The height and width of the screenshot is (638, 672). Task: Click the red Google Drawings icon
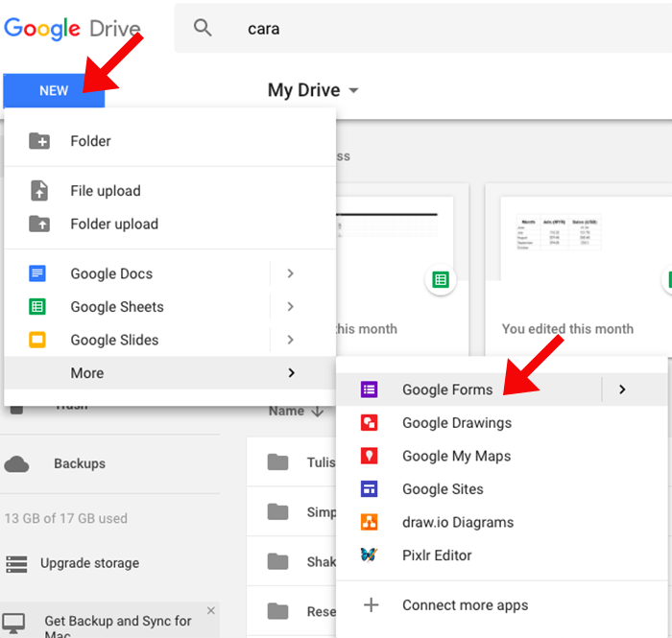point(369,423)
